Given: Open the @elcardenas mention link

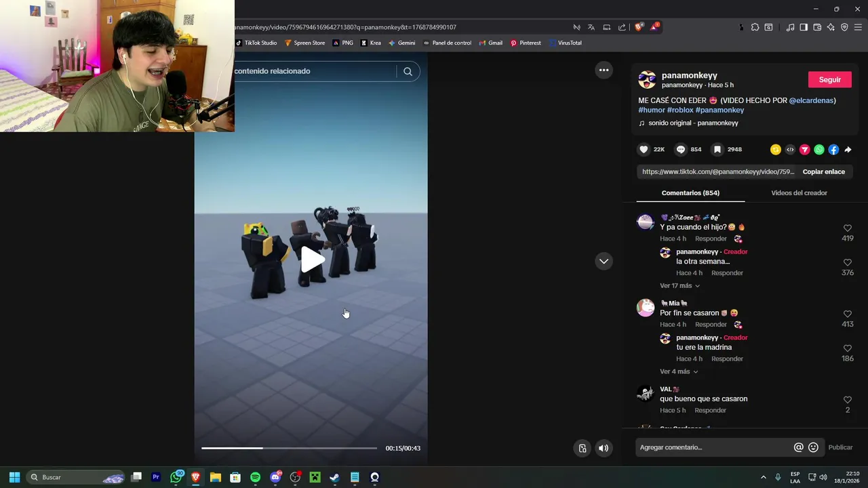Looking at the screenshot, I should tap(811, 100).
